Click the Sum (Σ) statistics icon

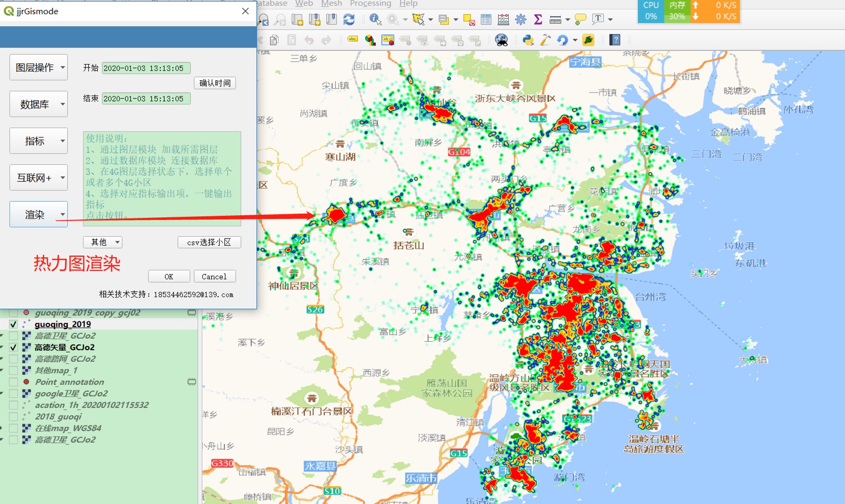[539, 19]
